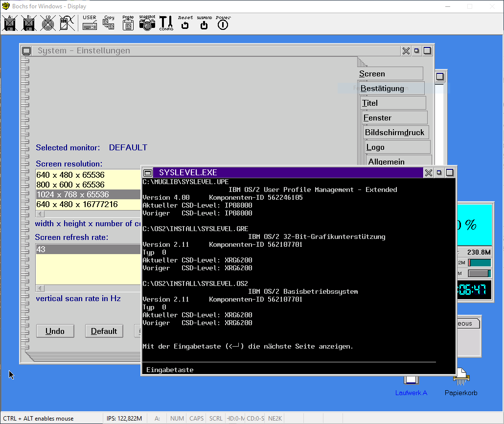
Task: Select resolution 640 x 480 x 65536
Action: coord(88,175)
